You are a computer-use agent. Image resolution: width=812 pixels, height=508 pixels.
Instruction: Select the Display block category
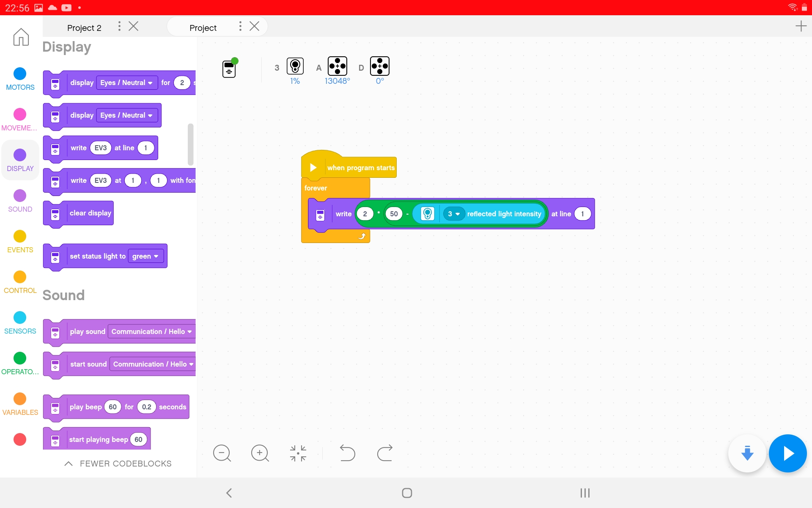pyautogui.click(x=19, y=160)
